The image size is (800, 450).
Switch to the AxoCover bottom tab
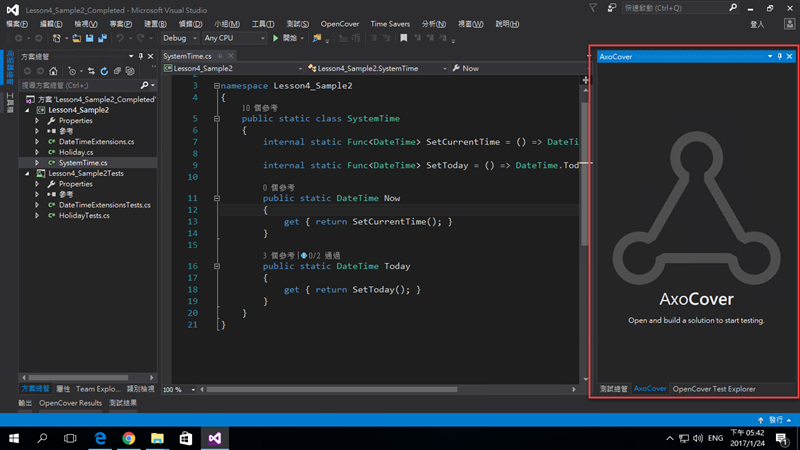tap(650, 389)
